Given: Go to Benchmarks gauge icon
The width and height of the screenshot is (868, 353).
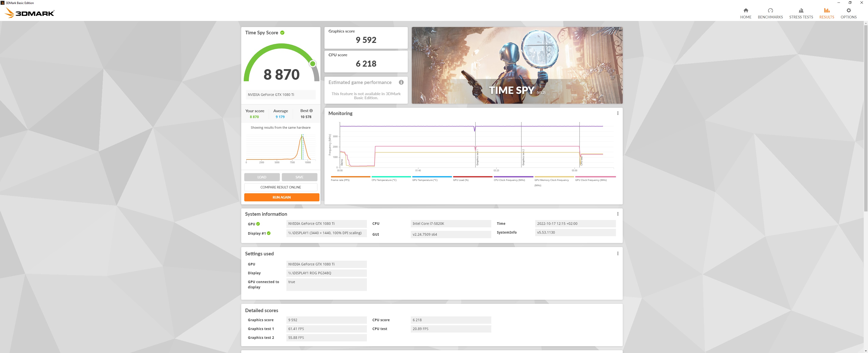Looking at the screenshot, I should [x=770, y=10].
